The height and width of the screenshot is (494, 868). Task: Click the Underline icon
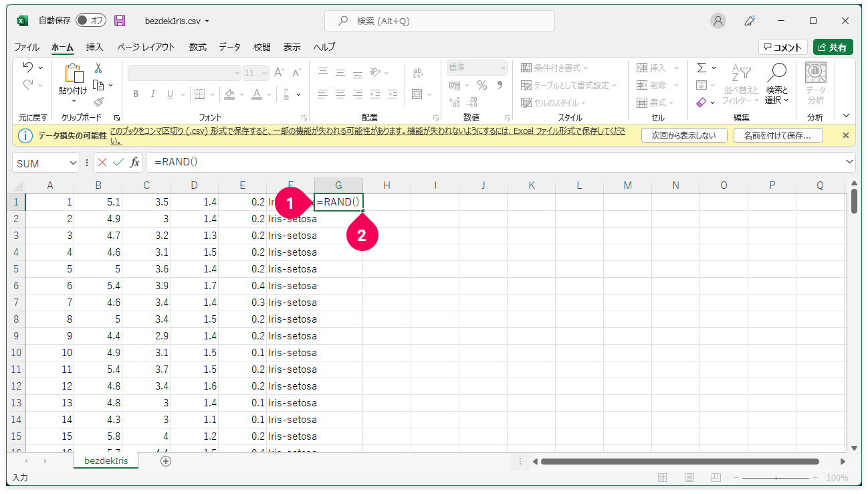[x=170, y=94]
